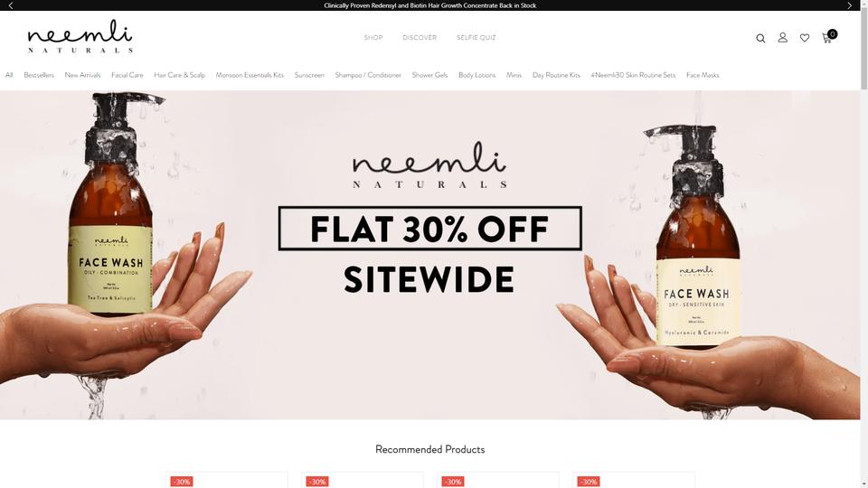Open the SELFIE QUIZ page
The image size is (868, 488).
coord(476,38)
